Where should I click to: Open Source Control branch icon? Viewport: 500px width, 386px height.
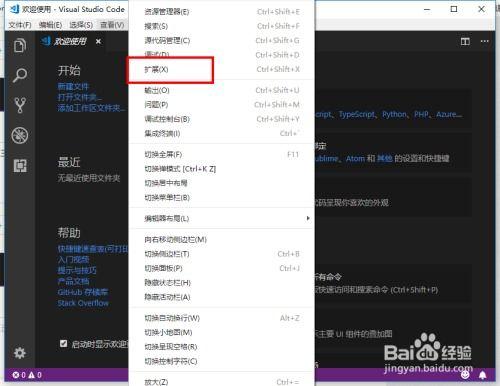click(x=20, y=105)
